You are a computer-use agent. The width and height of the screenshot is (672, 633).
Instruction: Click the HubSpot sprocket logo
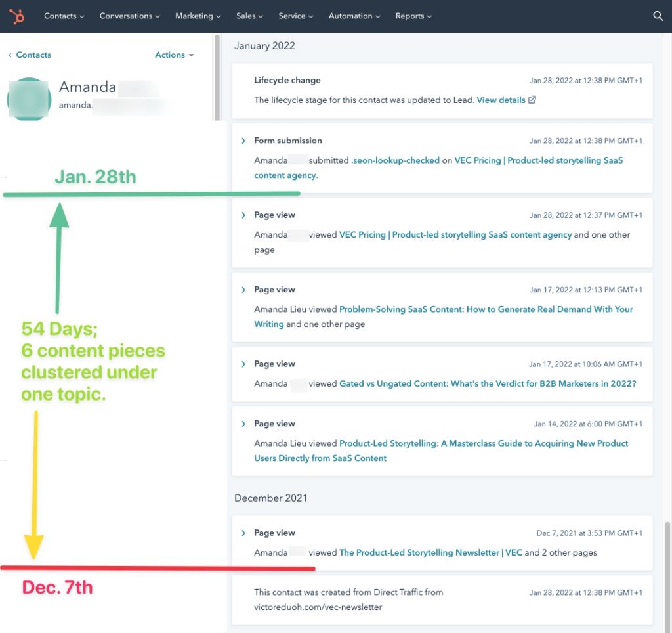pos(16,16)
